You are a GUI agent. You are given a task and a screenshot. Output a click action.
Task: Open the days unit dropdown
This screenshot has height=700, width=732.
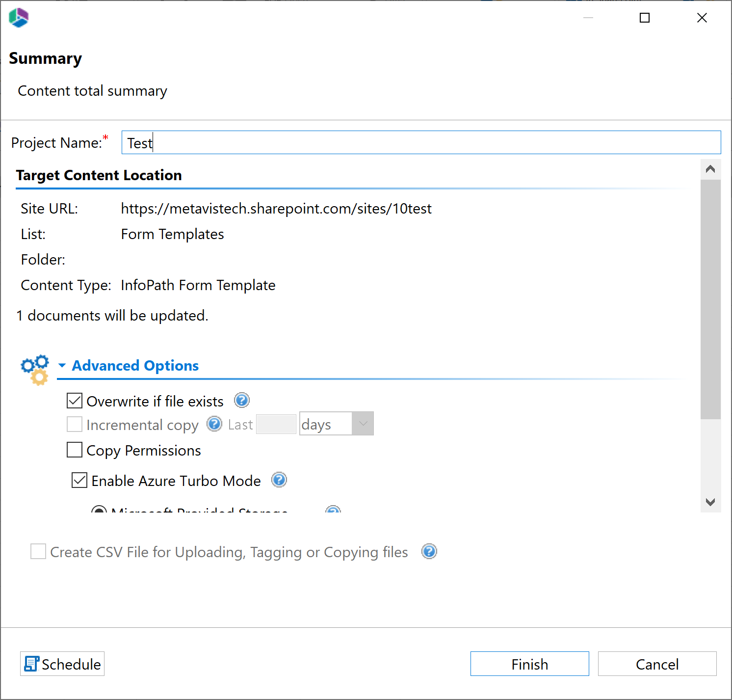click(x=363, y=423)
